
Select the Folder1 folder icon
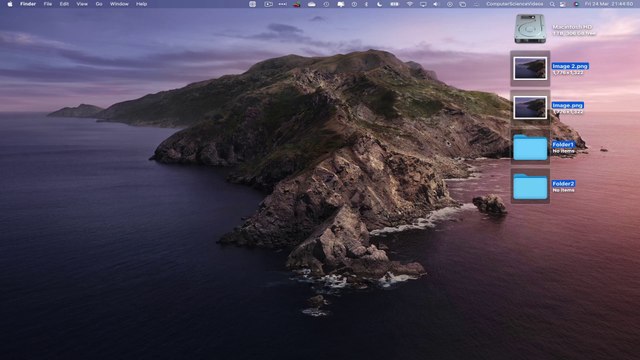530,147
